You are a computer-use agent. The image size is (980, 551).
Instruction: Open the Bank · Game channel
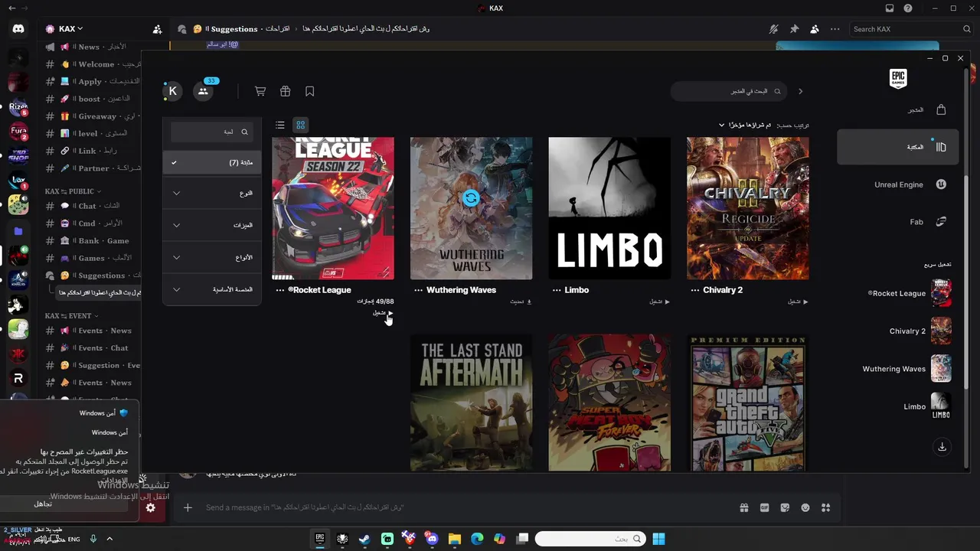coord(92,240)
